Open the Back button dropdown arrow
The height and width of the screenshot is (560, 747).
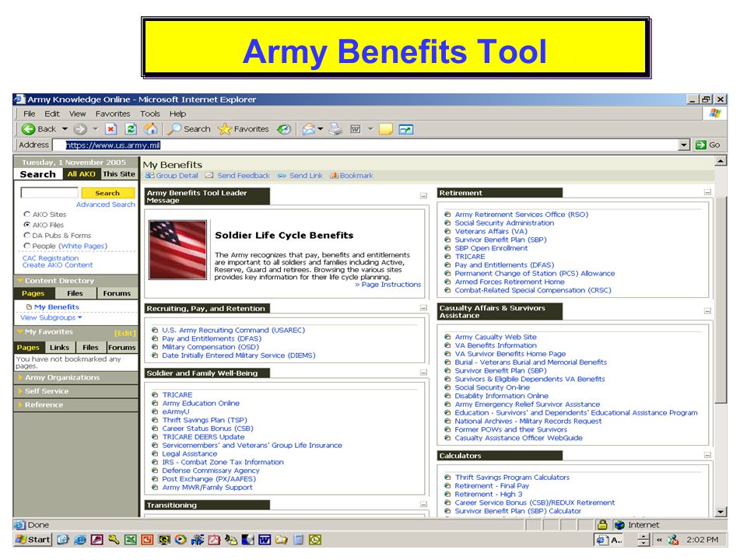65,129
